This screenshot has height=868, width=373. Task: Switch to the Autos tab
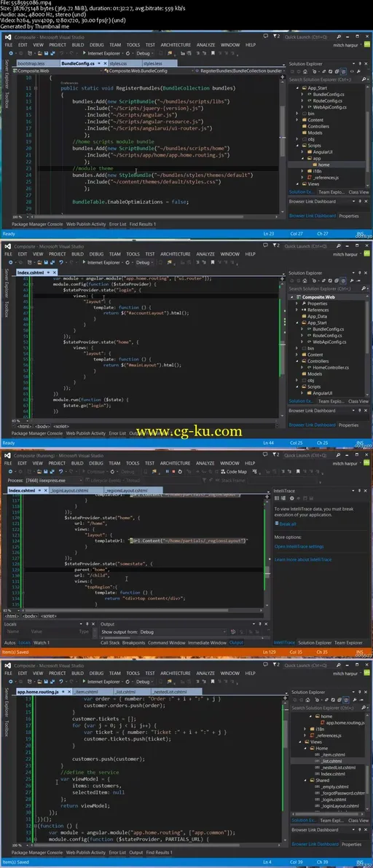click(x=10, y=643)
